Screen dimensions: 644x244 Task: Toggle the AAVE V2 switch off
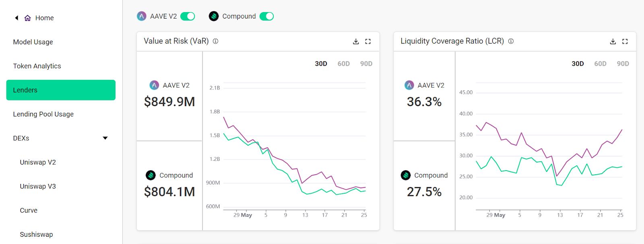188,16
